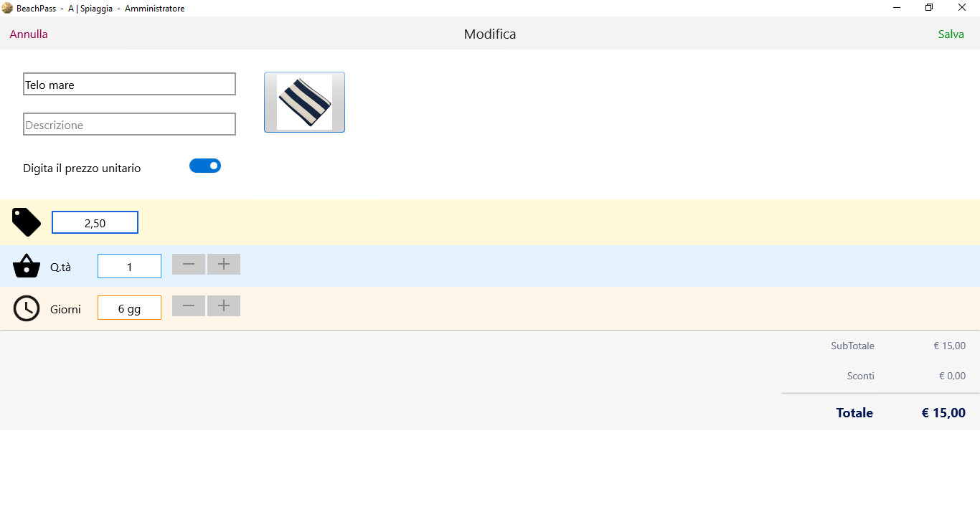Viewport: 980px width, 522px height.
Task: Open the striped beach towel image picker
Action: pyautogui.click(x=304, y=102)
